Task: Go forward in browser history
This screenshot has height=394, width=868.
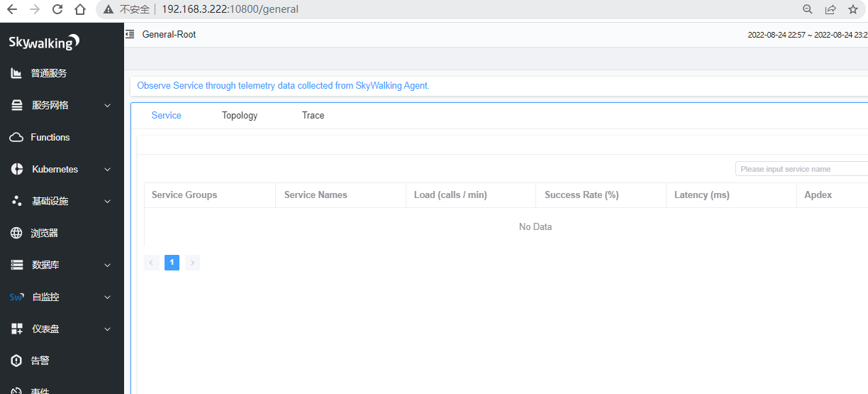Action: click(x=35, y=9)
